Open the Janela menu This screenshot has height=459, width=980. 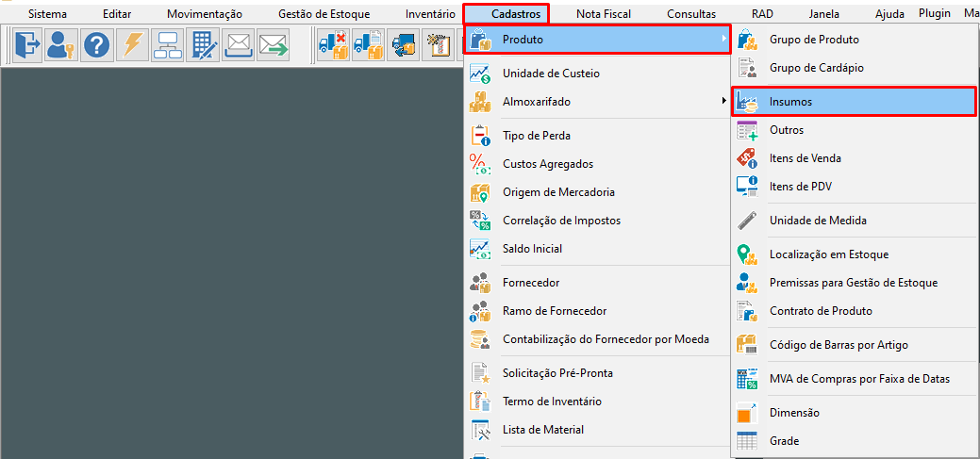pyautogui.click(x=823, y=14)
